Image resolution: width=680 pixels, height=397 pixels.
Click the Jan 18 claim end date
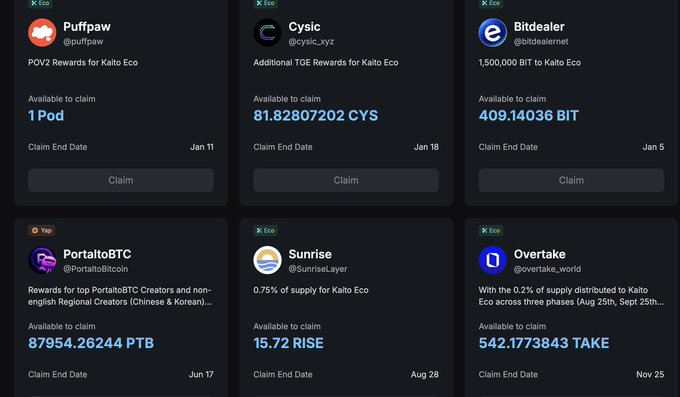(x=426, y=147)
